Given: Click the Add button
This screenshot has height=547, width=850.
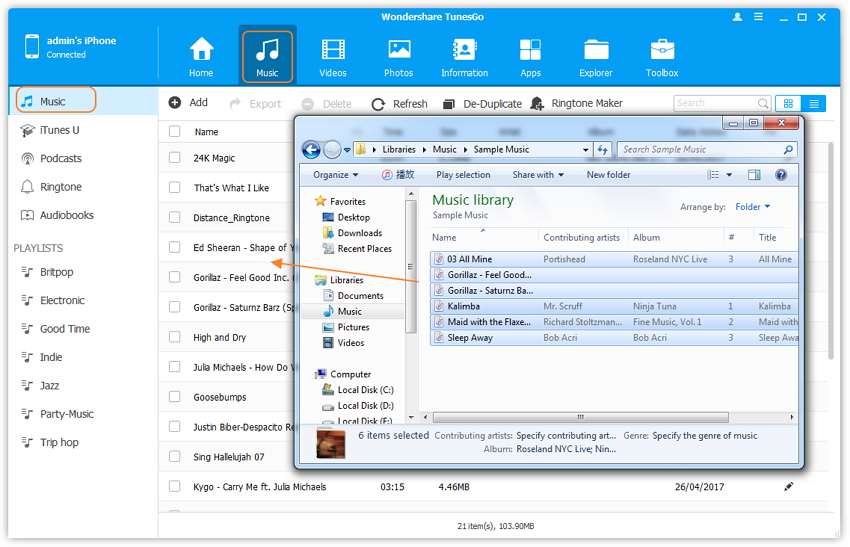Looking at the screenshot, I should point(188,103).
